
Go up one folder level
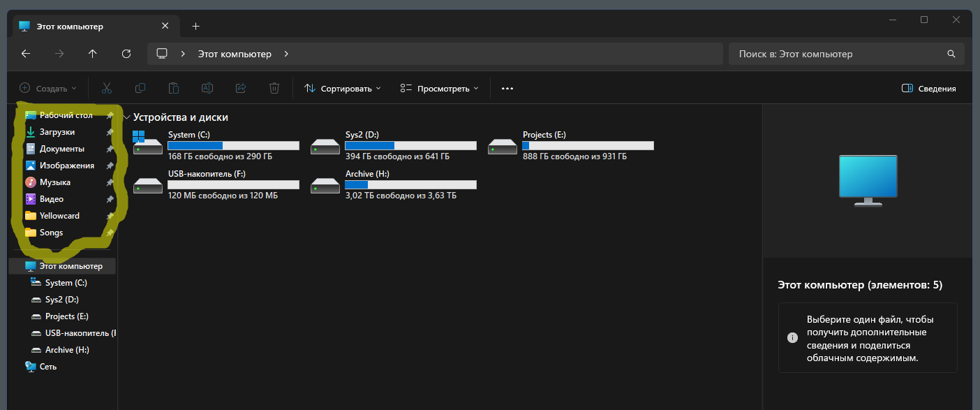click(93, 54)
